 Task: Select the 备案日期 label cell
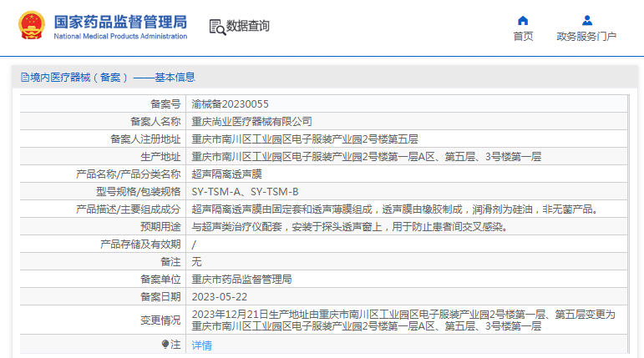[x=103, y=297]
